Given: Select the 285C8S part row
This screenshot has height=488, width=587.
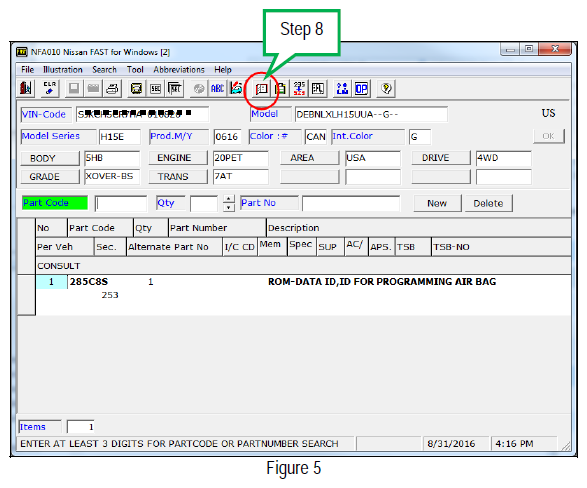Looking at the screenshot, I should pos(303,288).
